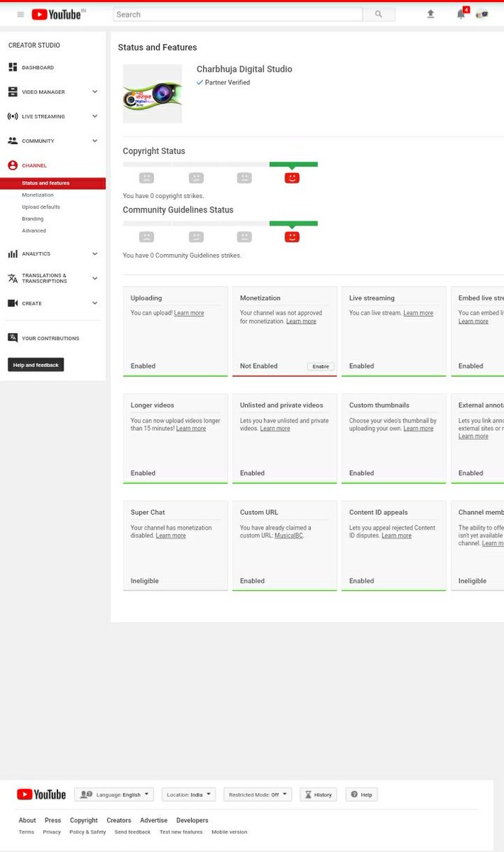This screenshot has height=852, width=504.
Task: Open the Branding submenu item
Action: point(33,219)
